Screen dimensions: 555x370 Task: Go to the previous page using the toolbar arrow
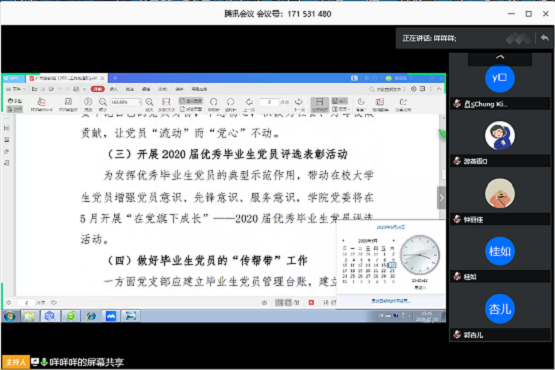[249, 102]
